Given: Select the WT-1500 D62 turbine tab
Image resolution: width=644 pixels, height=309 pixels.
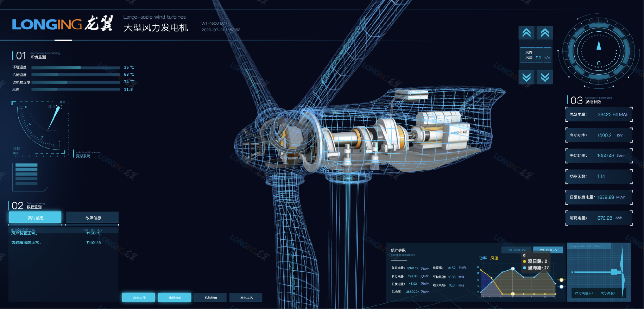Looking at the screenshot, I should point(517,250).
